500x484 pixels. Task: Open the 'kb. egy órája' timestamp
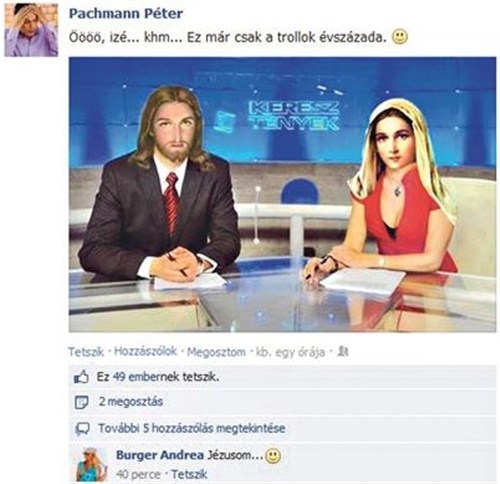click(290, 352)
